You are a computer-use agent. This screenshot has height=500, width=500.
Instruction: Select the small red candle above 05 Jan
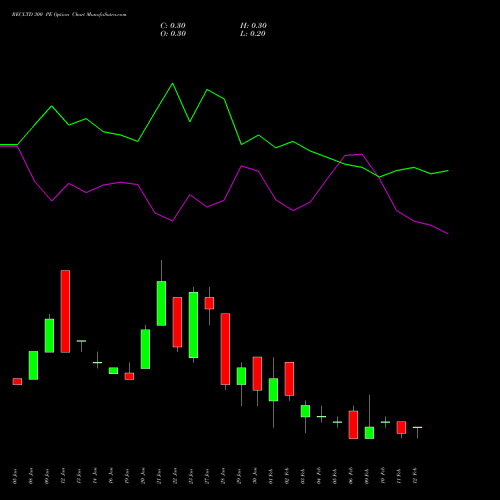17,381
